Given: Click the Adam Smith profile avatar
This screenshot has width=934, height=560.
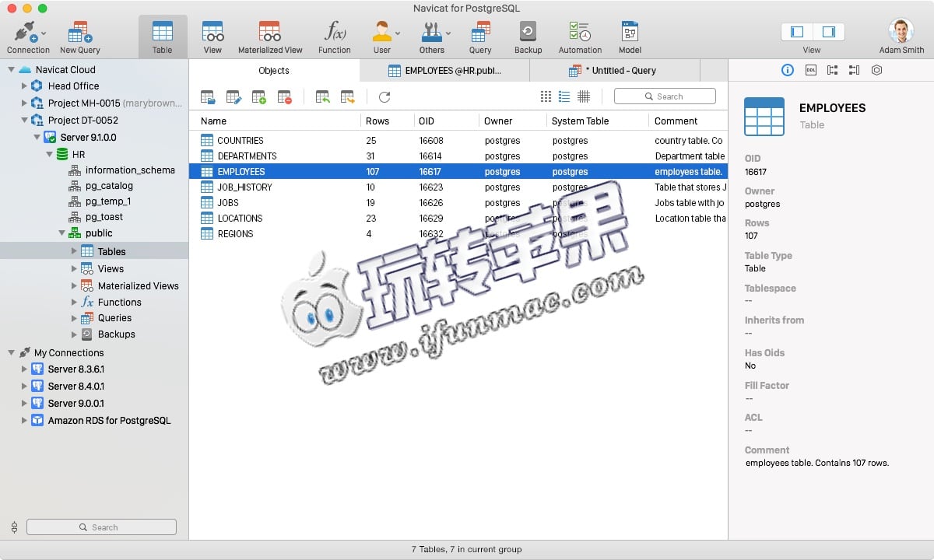Looking at the screenshot, I should [x=901, y=31].
